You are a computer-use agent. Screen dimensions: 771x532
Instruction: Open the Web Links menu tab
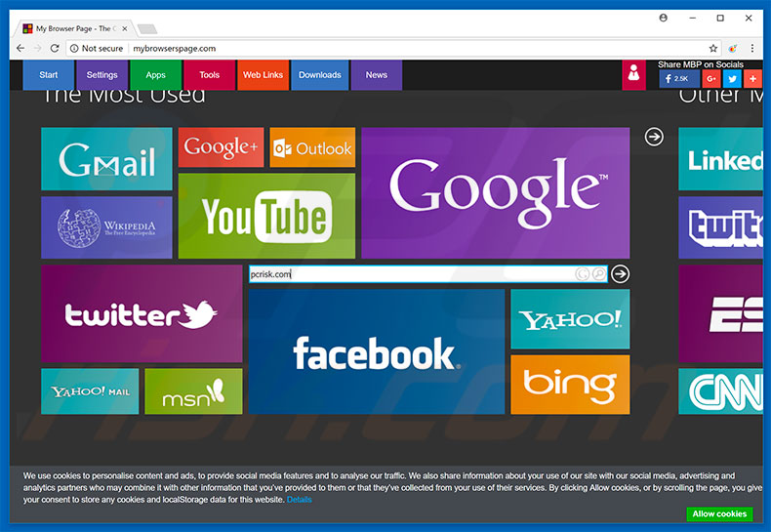point(264,75)
